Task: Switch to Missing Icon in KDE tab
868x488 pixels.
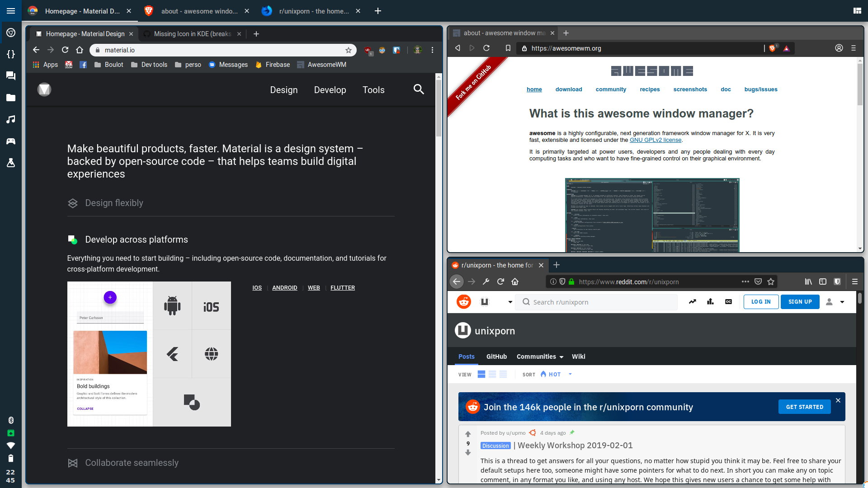Action: coord(192,34)
